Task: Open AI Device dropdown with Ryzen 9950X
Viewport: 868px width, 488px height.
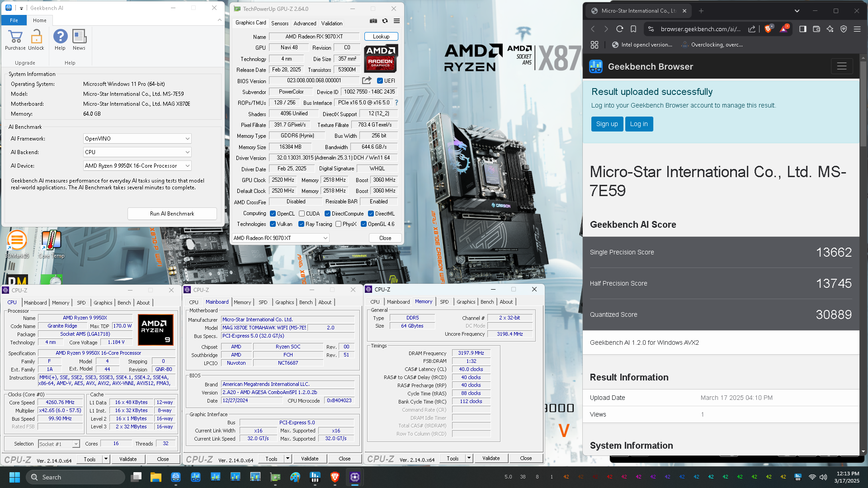Action: pos(137,166)
